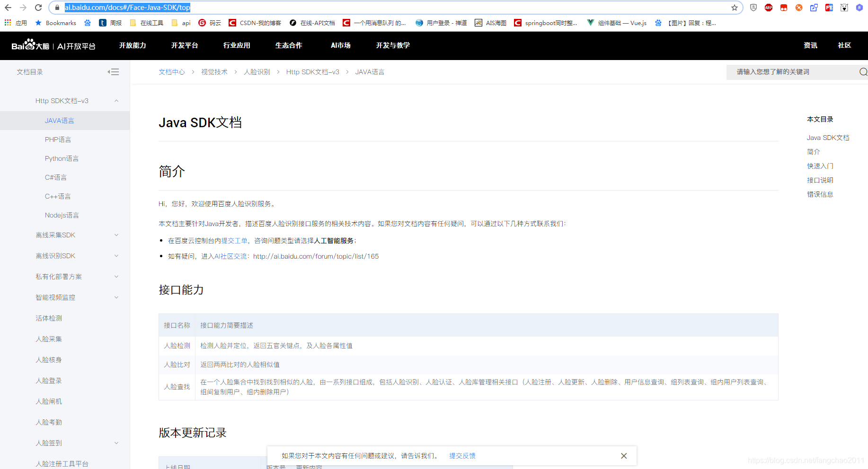Open the 开放能力 navigation menu
Viewport: 868px width, 469px height.
(x=133, y=45)
